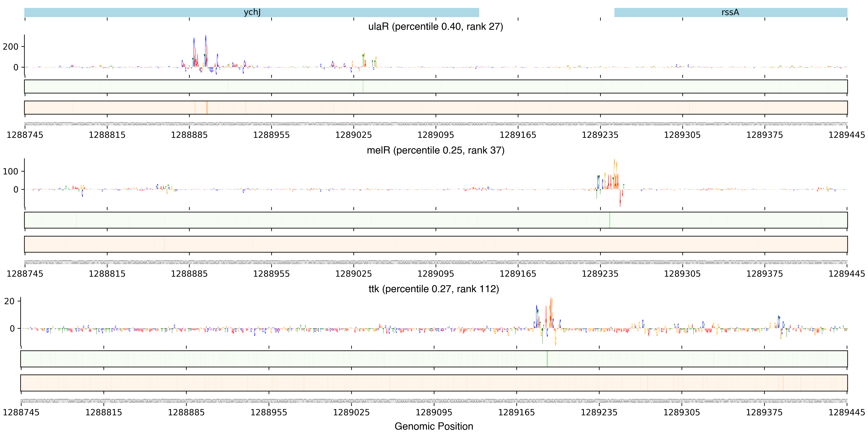Click the 100 y-axis label of melR plot
Viewport: 868px width, 434px height.
pyautogui.click(x=11, y=172)
